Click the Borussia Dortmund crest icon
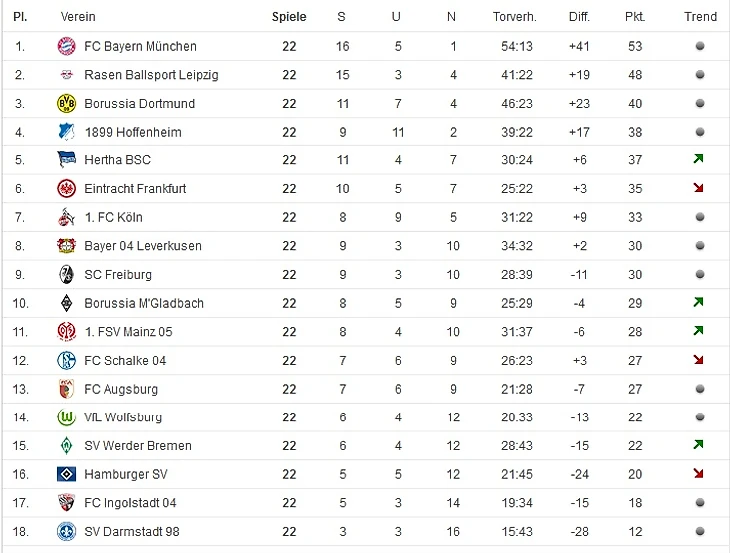 point(66,103)
